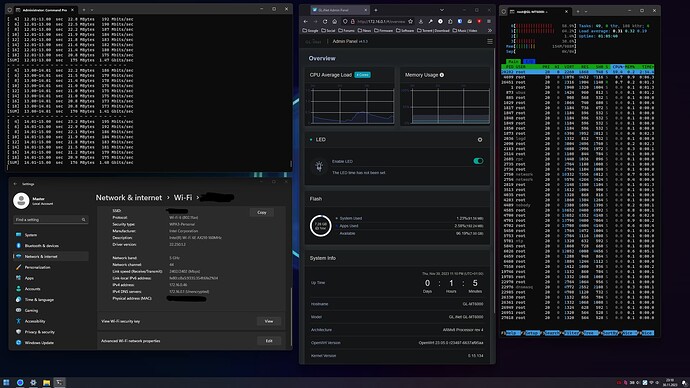Open Time & language in Settings sidebar
This screenshot has width=690, height=388.
[51, 300]
